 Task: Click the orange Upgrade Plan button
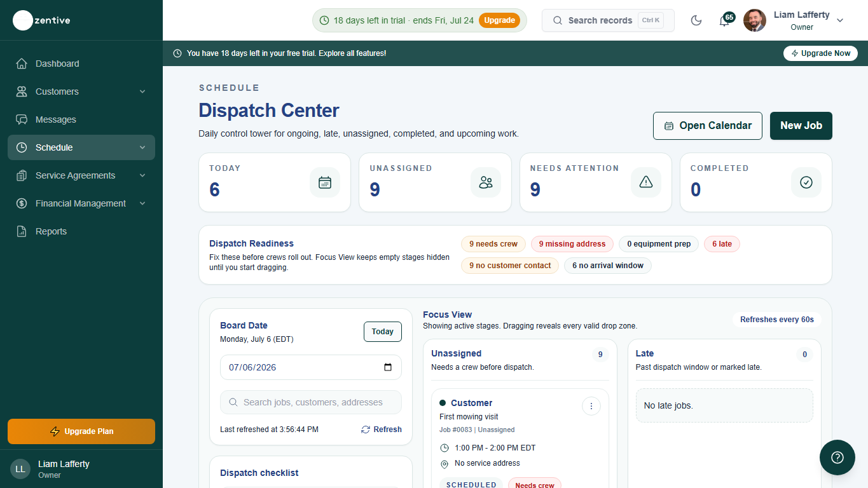point(81,431)
